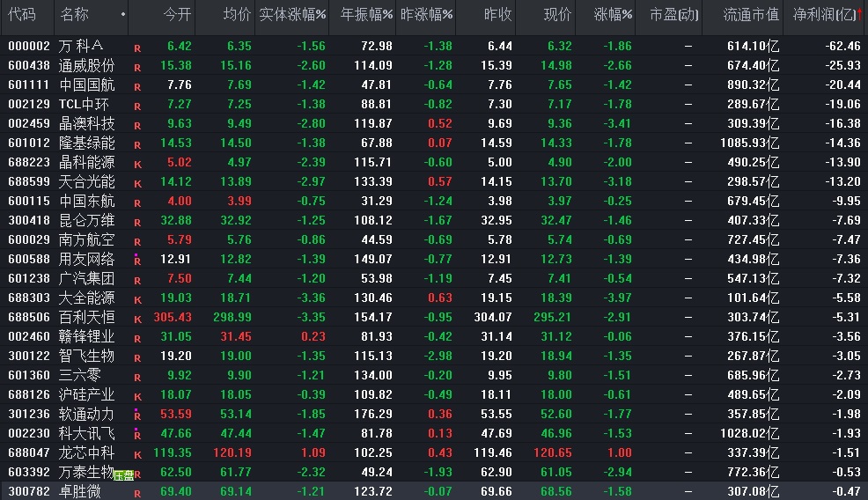The height and width of the screenshot is (500, 868).
Task: Select the stock name 赣锋锂业
Action: (87, 336)
